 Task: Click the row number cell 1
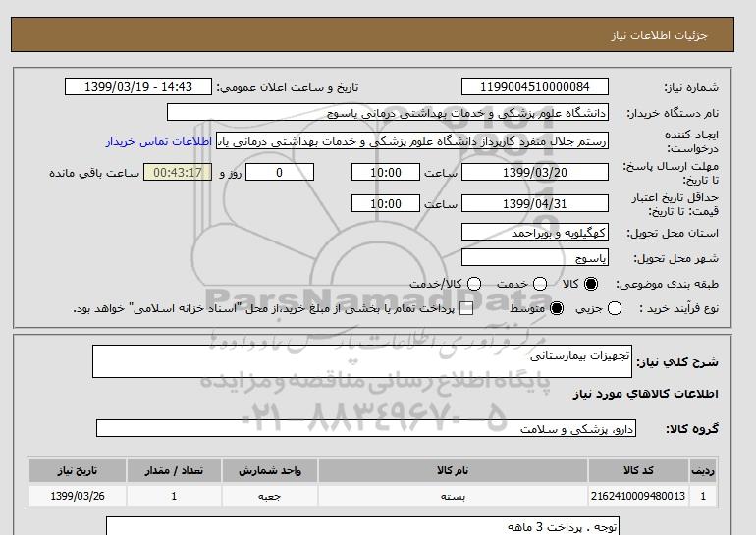[703, 496]
